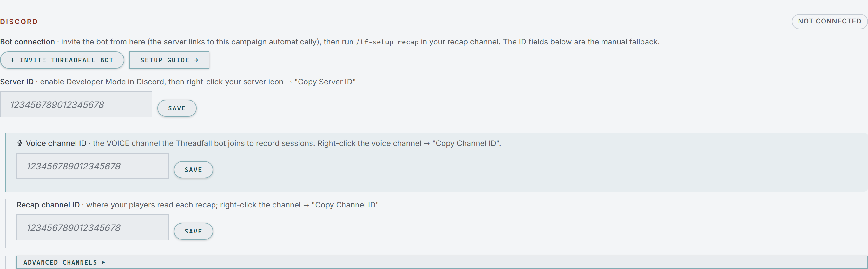This screenshot has height=269, width=868.
Task: Click the microphone icon beside Voice channel ID
Action: (x=20, y=143)
